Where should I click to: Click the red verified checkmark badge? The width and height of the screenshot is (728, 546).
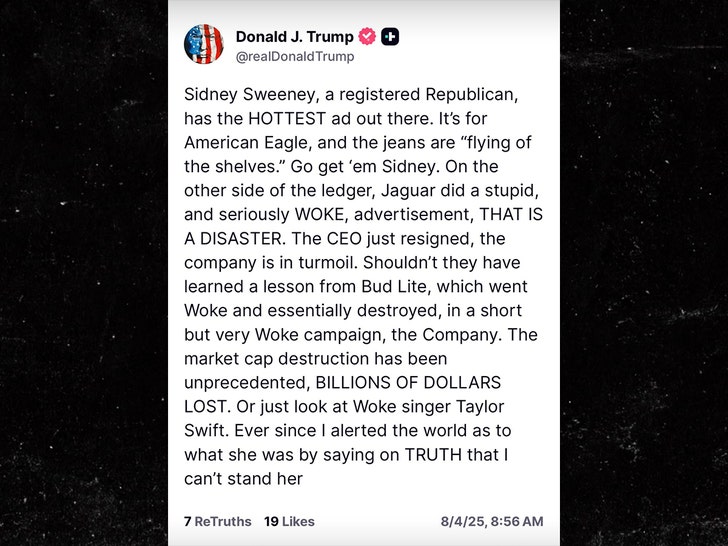coord(367,37)
